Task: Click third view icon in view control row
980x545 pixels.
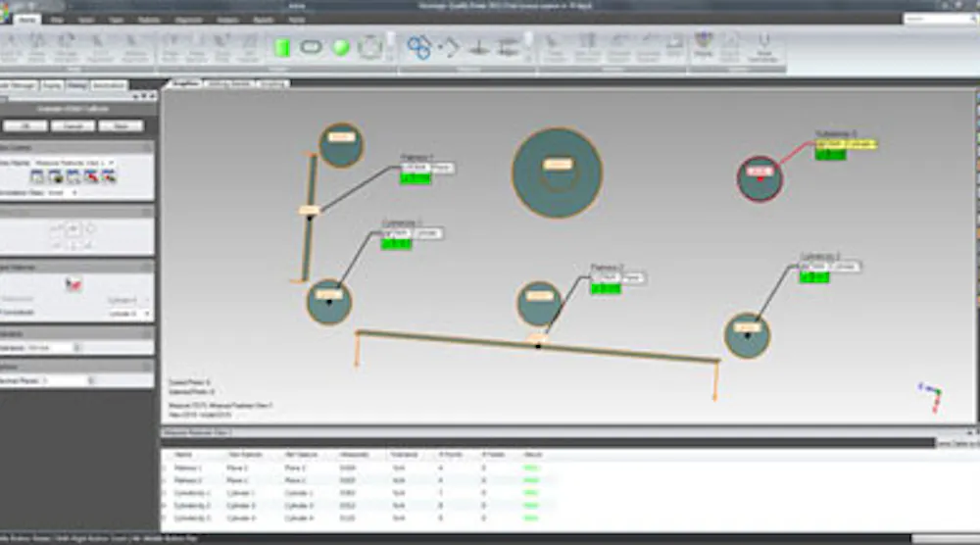Action: (73, 176)
